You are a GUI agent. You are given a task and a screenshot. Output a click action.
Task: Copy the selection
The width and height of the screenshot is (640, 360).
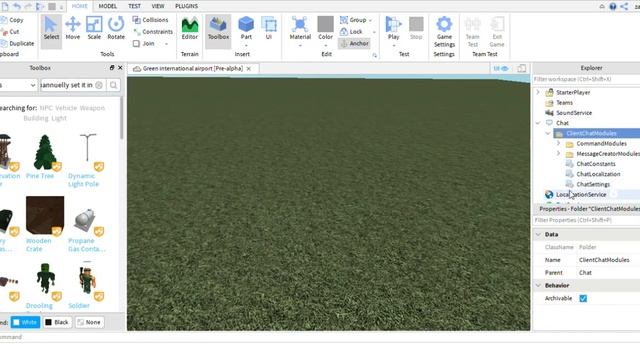[12, 20]
